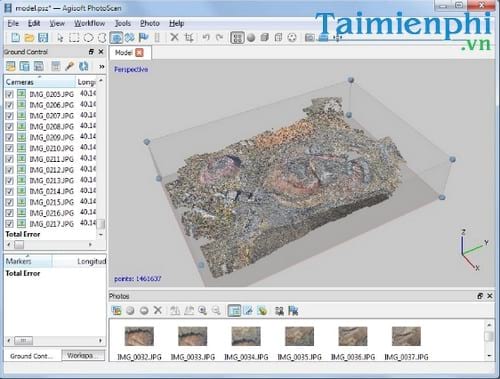Undo the last action
The height and width of the screenshot is (379, 500).
click(206, 37)
